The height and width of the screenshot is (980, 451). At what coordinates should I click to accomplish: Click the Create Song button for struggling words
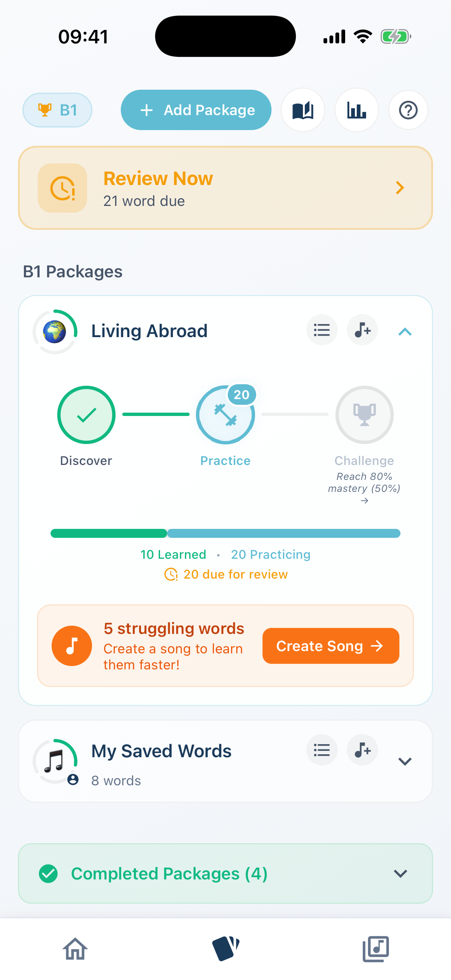click(x=330, y=645)
